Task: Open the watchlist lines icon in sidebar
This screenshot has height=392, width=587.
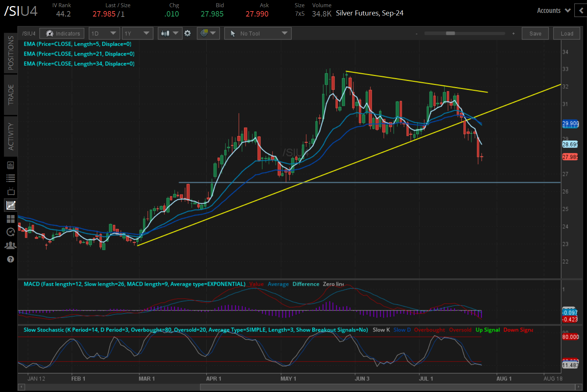Action: [10, 178]
